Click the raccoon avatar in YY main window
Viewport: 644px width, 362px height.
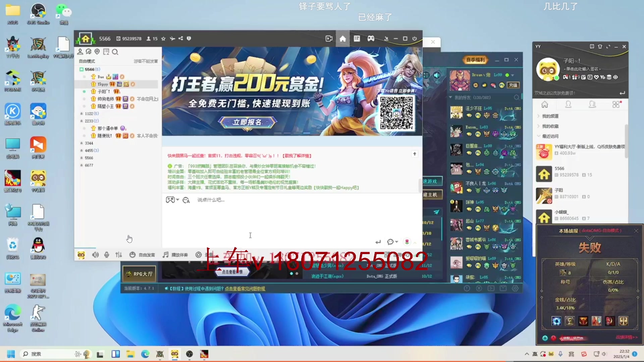coord(548,70)
